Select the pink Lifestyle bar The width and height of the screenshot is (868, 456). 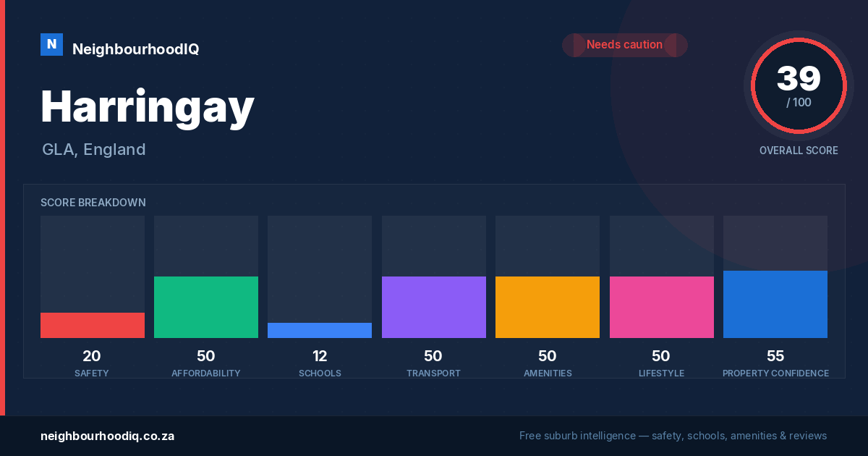click(662, 307)
